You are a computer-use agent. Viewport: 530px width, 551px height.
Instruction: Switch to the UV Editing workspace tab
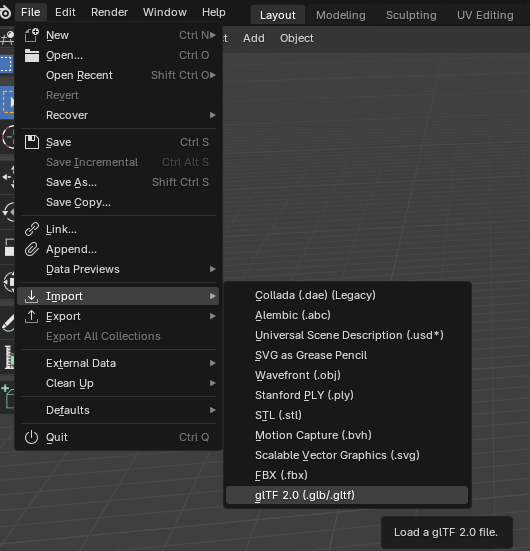[485, 15]
